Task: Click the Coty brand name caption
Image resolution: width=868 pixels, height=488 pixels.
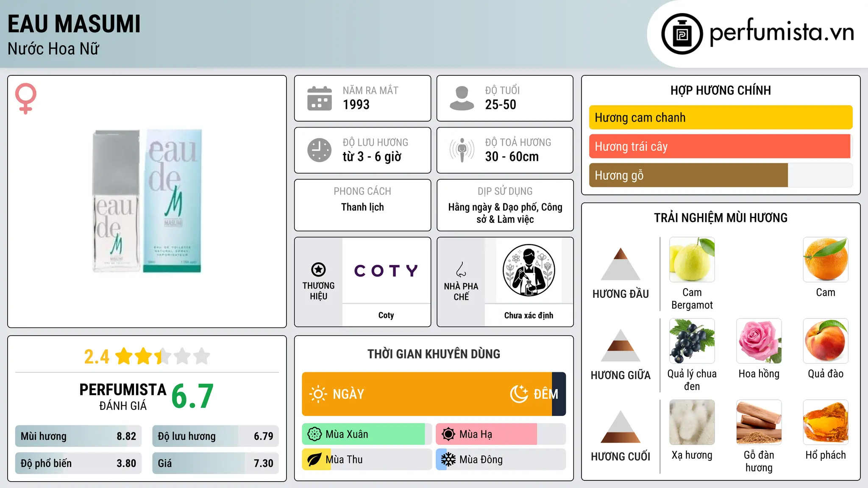Action: point(386,315)
